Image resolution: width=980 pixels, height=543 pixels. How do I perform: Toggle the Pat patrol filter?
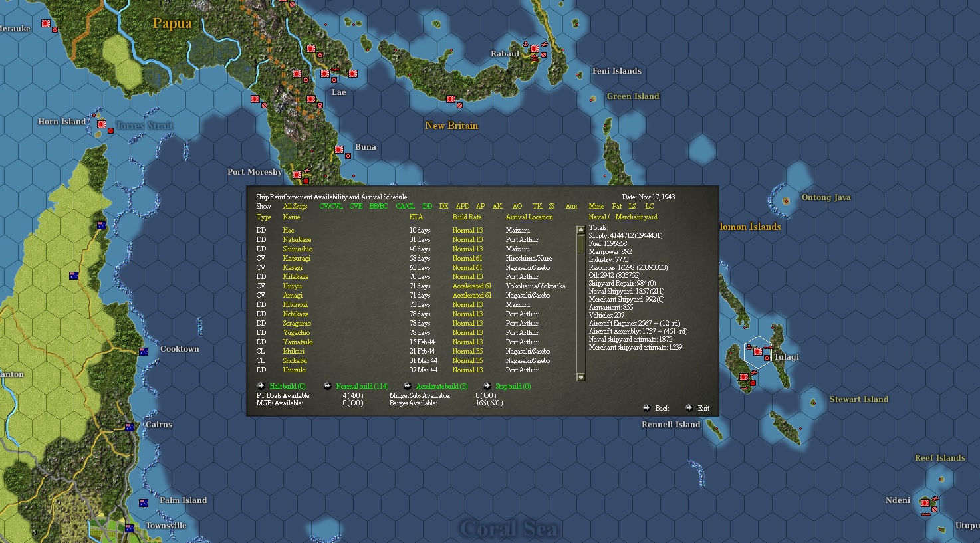tap(617, 207)
